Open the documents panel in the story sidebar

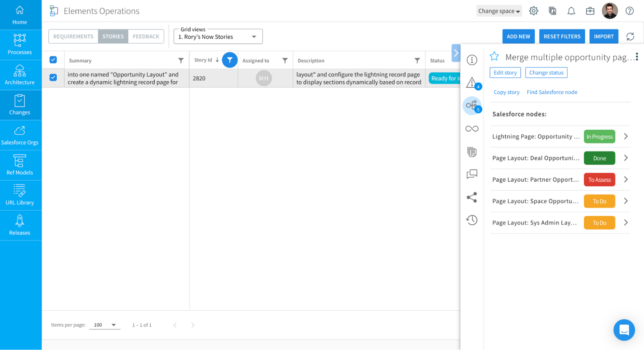(x=472, y=151)
